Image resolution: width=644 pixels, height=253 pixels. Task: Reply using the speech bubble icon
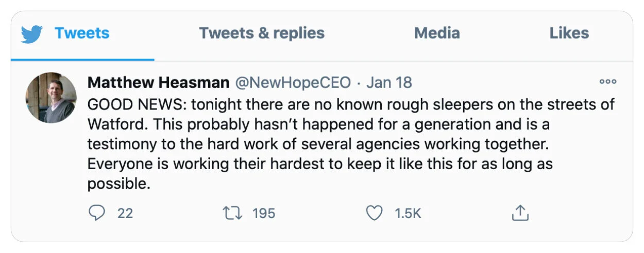coord(96,213)
